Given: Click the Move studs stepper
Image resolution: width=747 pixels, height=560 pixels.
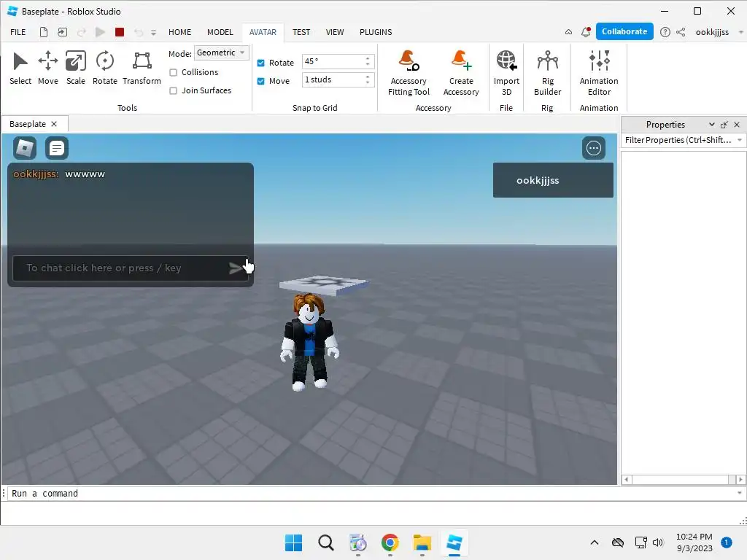Looking at the screenshot, I should tap(368, 79).
